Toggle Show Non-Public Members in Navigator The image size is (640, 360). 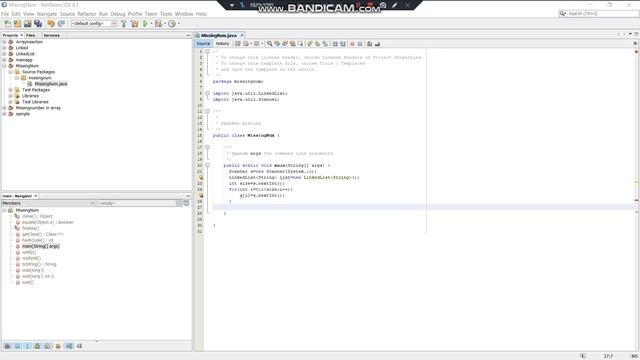(x=37, y=346)
